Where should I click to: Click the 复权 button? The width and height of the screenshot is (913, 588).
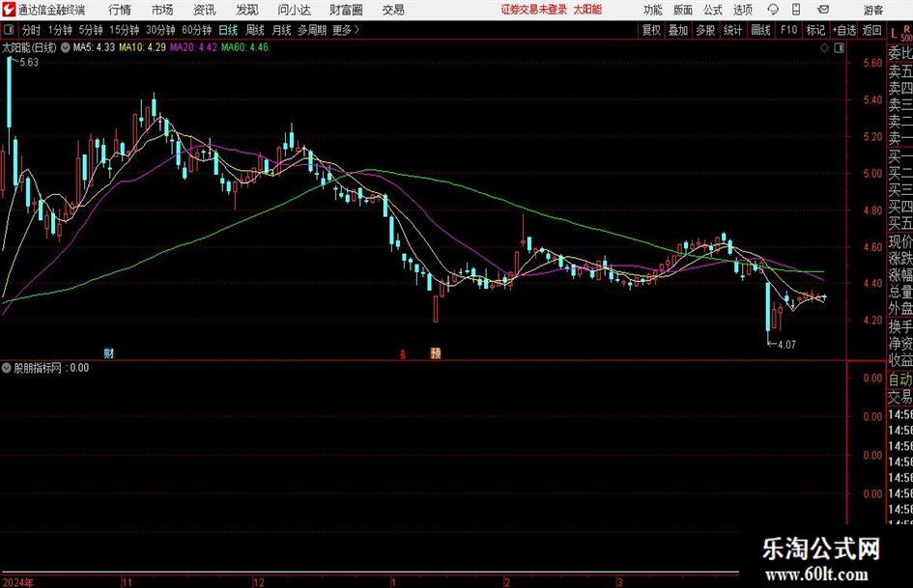click(651, 30)
